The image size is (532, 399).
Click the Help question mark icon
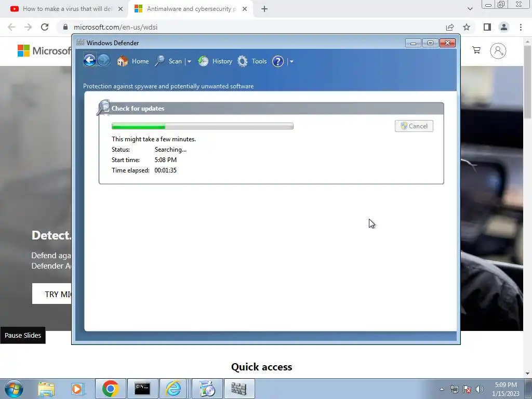[278, 61]
